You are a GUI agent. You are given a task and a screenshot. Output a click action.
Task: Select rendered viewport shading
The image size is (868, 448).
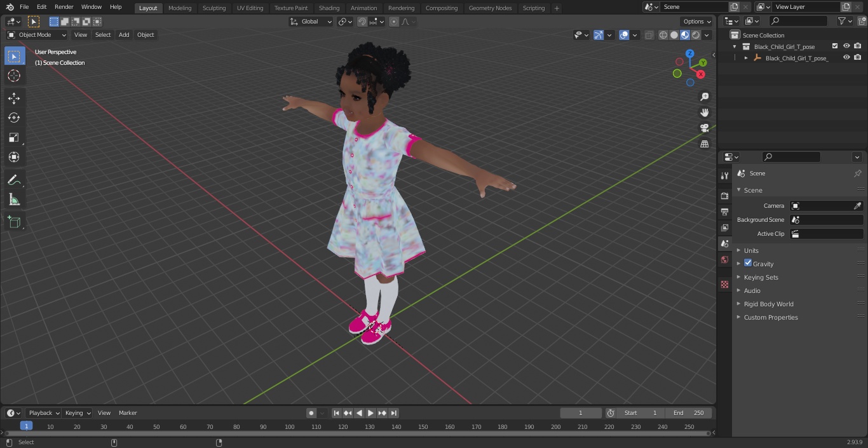click(x=696, y=35)
